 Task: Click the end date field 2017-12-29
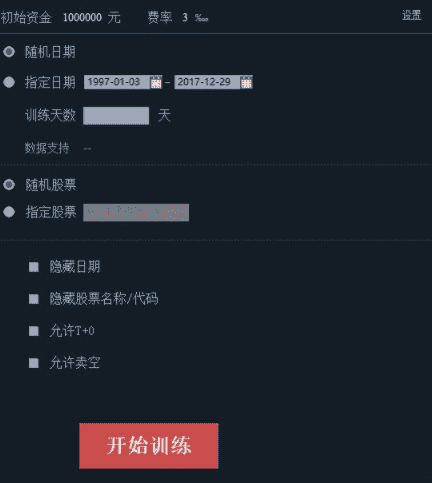[x=207, y=82]
